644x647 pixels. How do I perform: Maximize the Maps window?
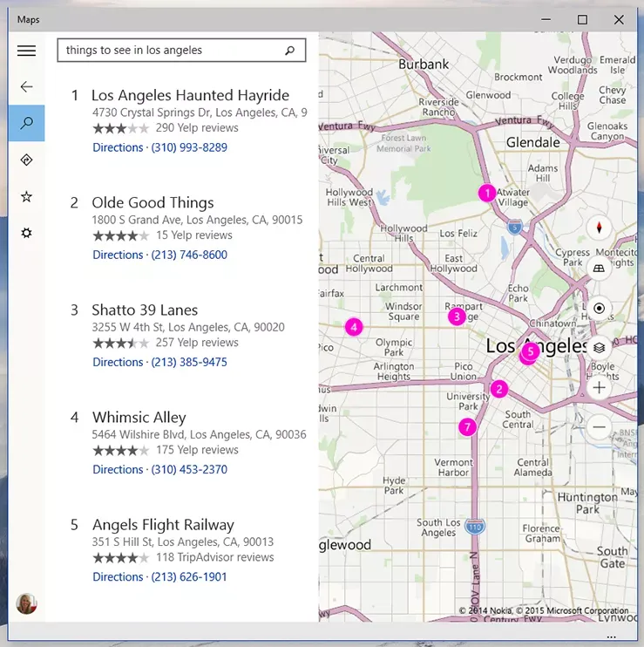coord(582,19)
